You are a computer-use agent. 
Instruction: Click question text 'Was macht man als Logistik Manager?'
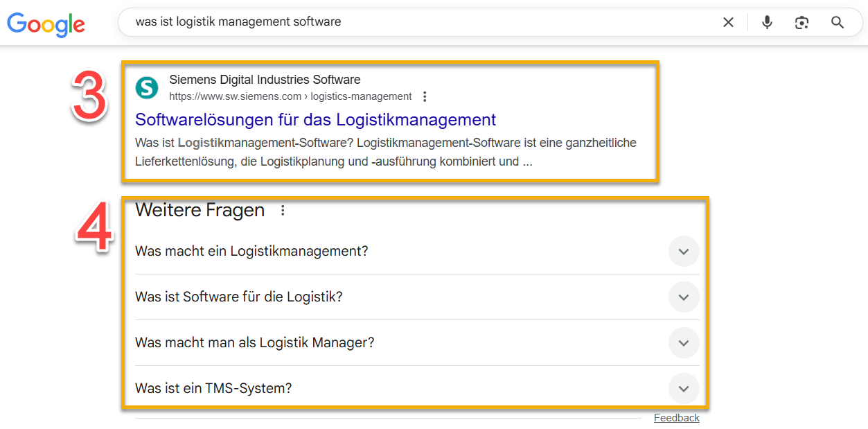[x=254, y=342]
